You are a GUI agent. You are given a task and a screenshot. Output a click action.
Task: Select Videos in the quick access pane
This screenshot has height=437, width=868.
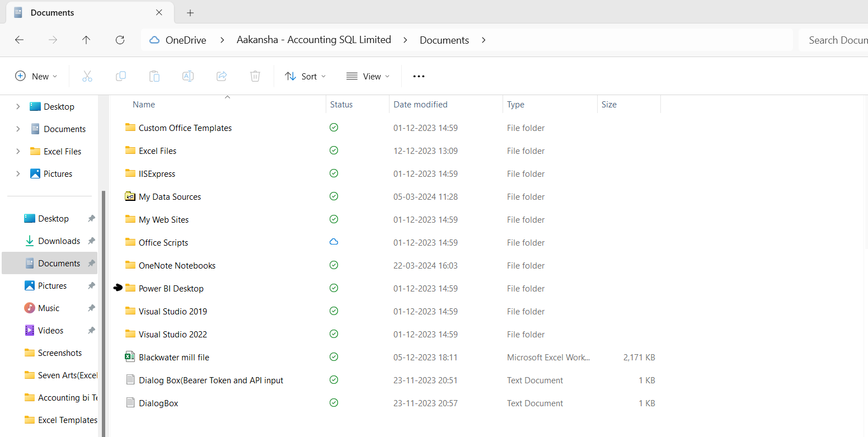pos(51,330)
